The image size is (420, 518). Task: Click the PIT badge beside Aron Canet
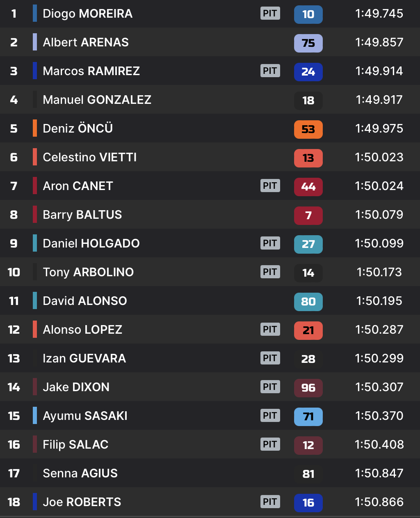point(270,186)
